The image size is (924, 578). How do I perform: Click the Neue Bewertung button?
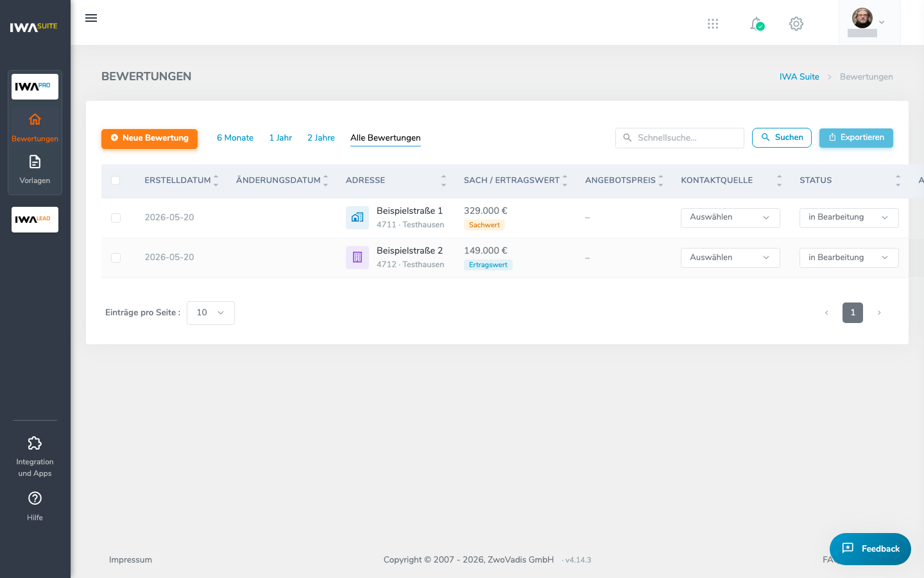coord(150,138)
